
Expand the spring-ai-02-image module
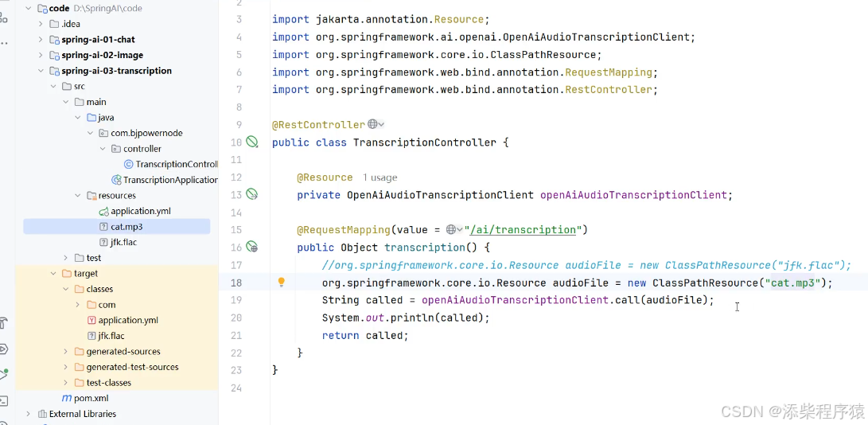41,56
